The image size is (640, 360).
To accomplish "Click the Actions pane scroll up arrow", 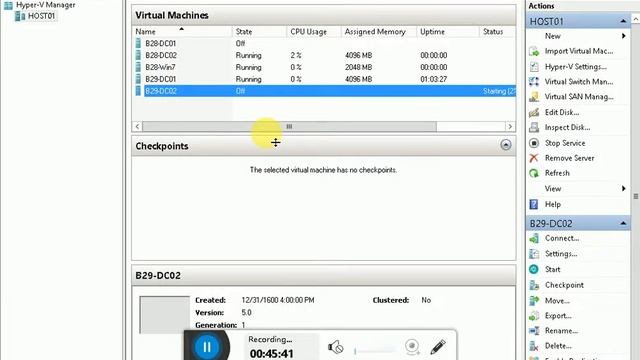I will coord(636,19).
